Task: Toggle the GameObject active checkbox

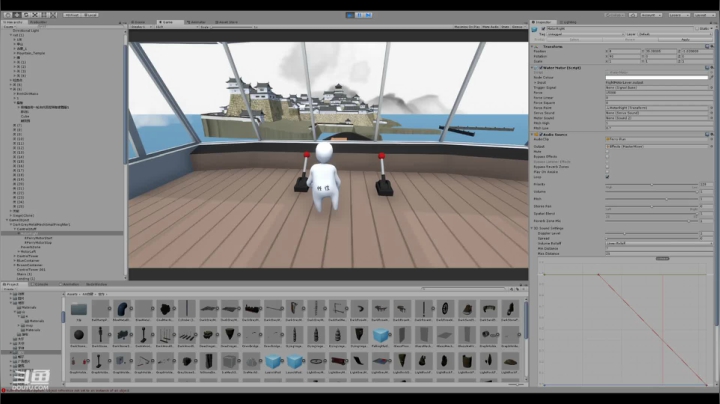Action: point(543,29)
